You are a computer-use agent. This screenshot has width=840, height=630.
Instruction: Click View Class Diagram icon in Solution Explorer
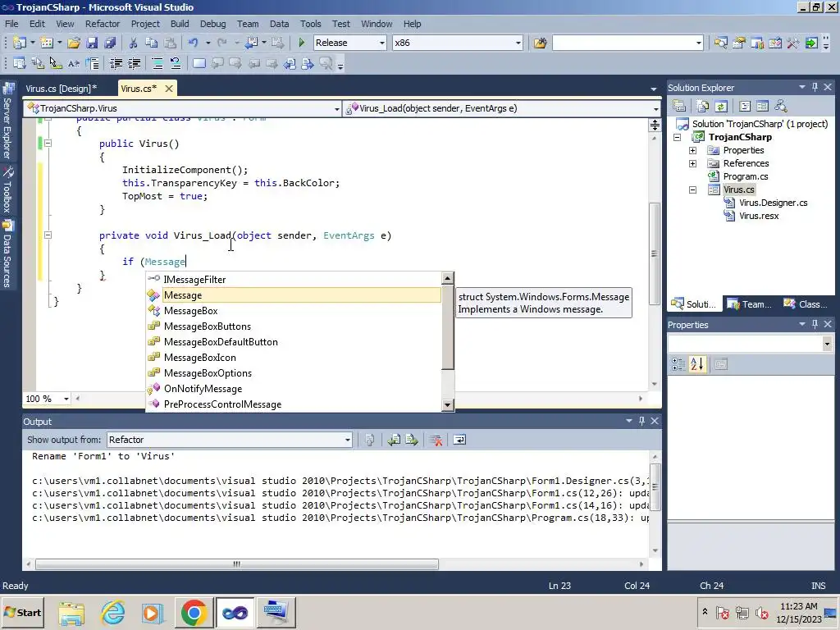(781, 106)
